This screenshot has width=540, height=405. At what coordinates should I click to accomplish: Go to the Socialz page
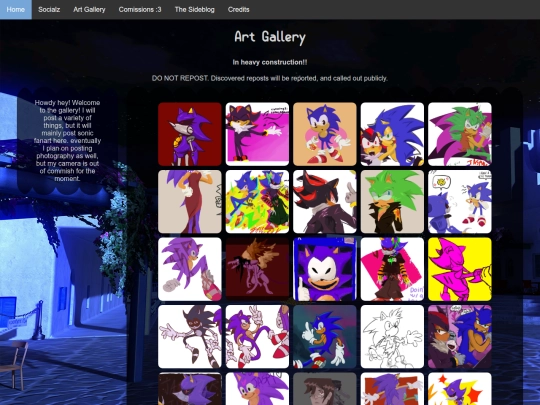click(x=49, y=10)
